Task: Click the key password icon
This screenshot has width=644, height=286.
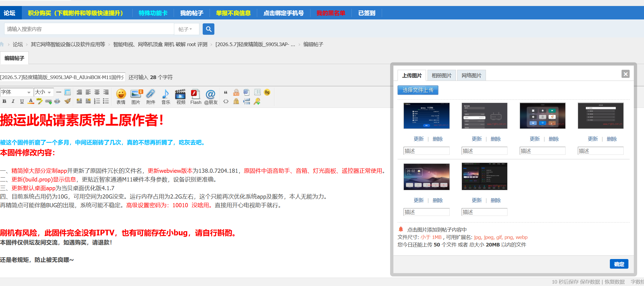Action: [x=257, y=101]
